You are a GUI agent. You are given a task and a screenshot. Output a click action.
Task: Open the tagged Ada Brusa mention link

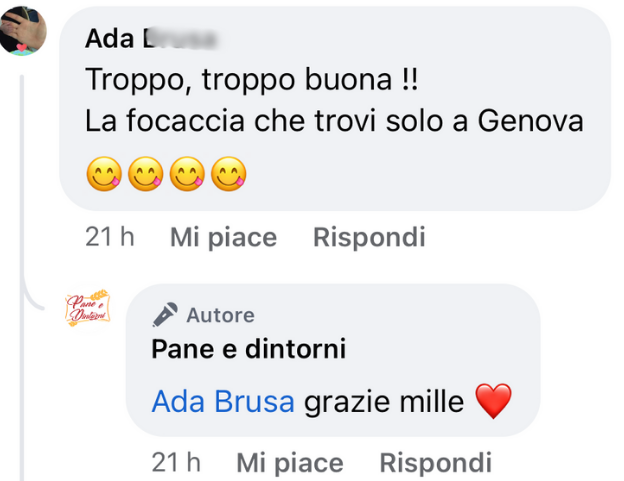coord(223,402)
